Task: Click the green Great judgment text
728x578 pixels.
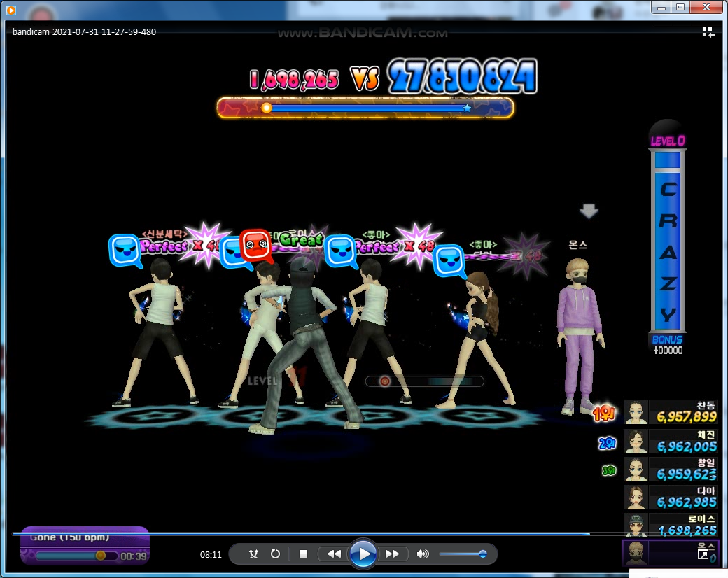Action: pos(301,239)
